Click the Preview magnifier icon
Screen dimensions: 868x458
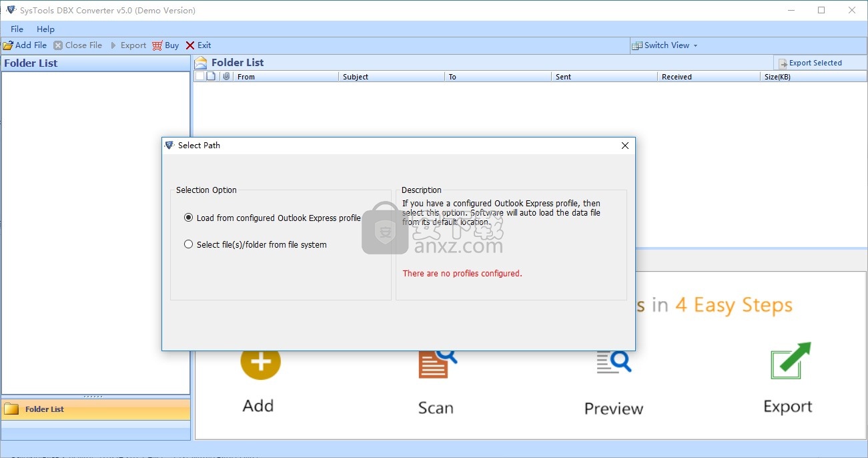pos(614,361)
